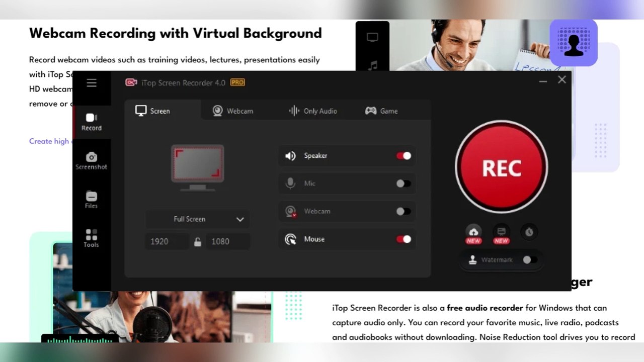Switch to the Screen tab

[163, 111]
